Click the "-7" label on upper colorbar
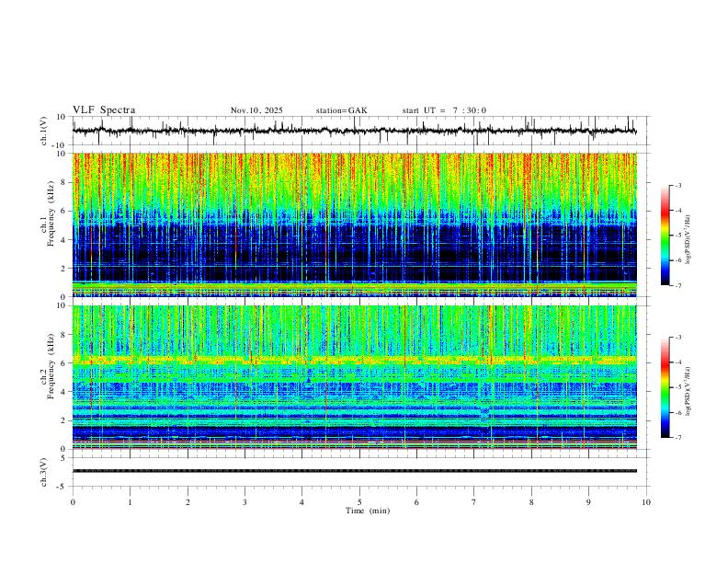Viewport: 728px width, 563px height. tap(677, 286)
